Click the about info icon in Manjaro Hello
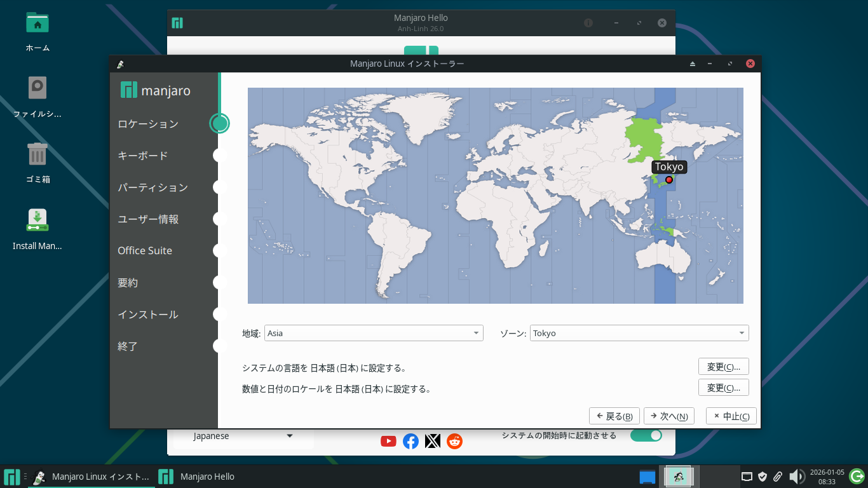868x488 pixels. 588,23
